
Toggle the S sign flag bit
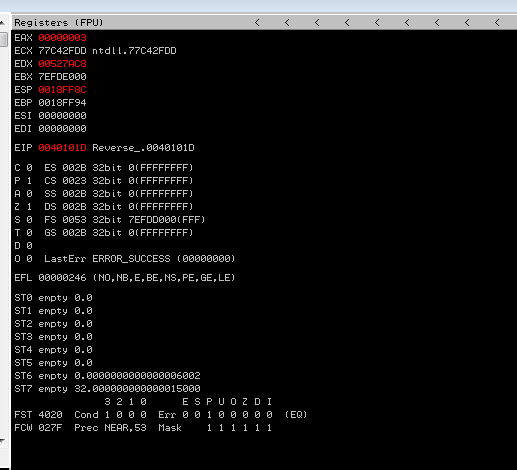tap(29, 220)
